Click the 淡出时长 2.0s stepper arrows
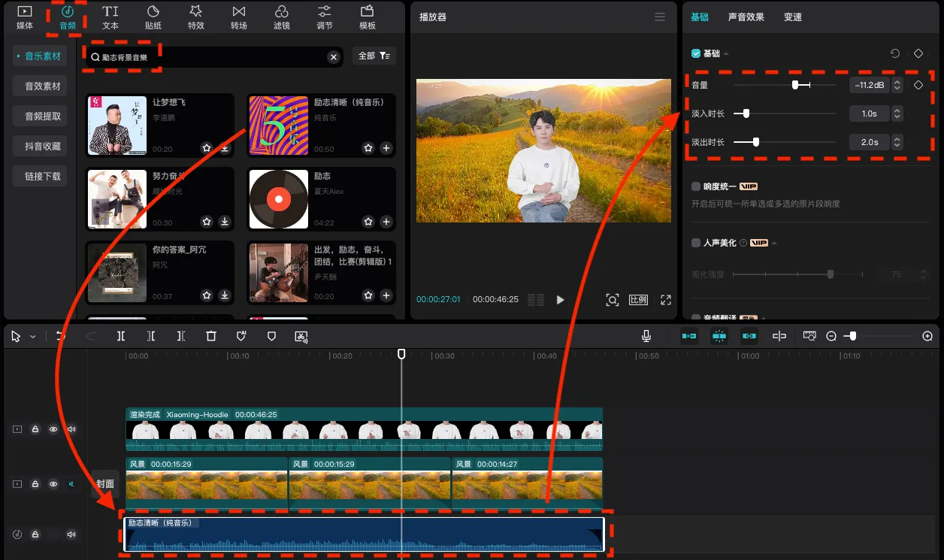 pos(897,142)
